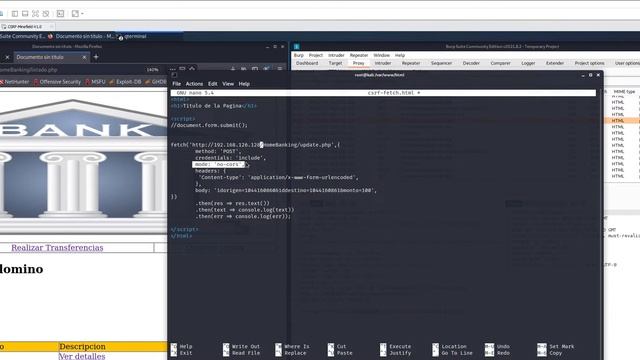Toggle the VMware library panel icon
640x360 pixels.
click(15, 13)
